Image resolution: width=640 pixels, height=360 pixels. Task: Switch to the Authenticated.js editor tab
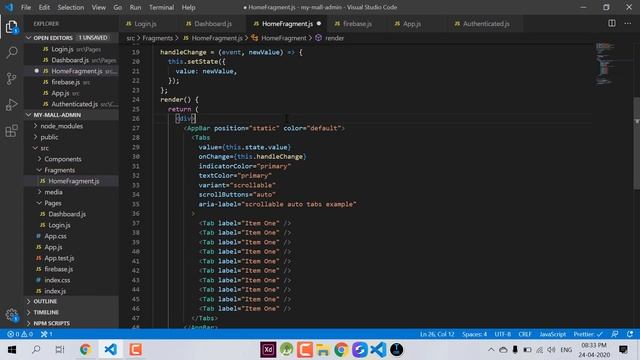(x=486, y=24)
